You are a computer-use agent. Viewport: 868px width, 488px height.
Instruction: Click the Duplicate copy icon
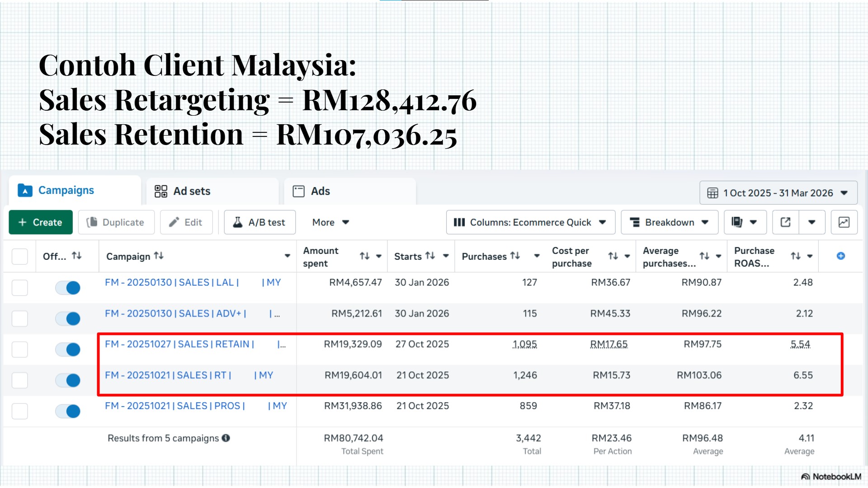pyautogui.click(x=92, y=222)
